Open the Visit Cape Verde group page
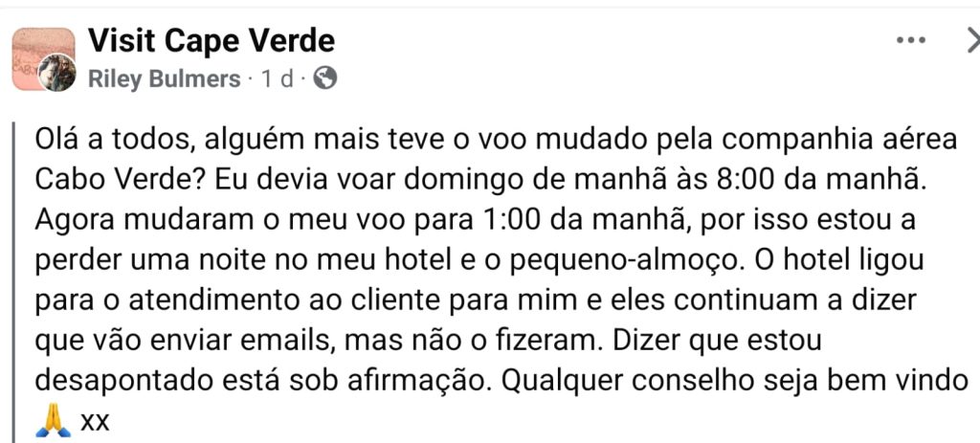The width and height of the screenshot is (980, 443). 212,40
